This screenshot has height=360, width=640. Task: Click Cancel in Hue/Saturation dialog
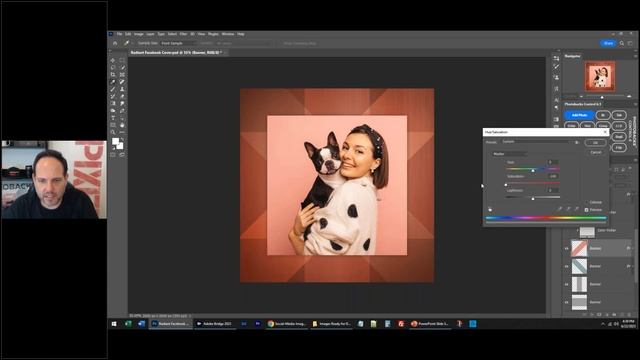click(x=596, y=152)
